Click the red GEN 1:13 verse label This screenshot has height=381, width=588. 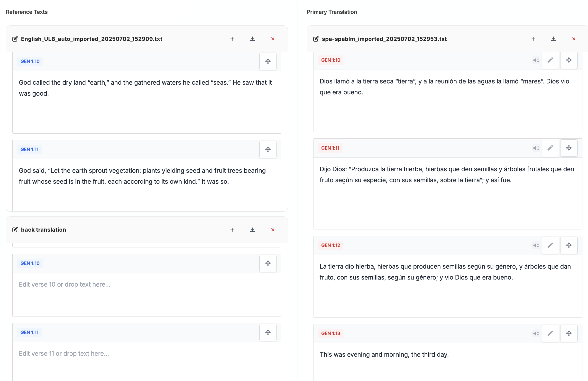click(x=330, y=333)
